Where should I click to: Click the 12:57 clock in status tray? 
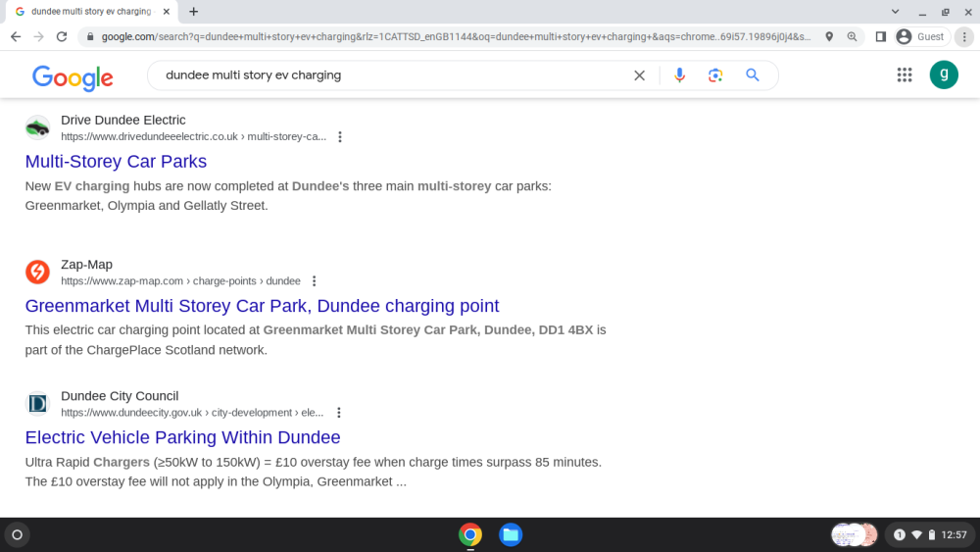pyautogui.click(x=954, y=534)
